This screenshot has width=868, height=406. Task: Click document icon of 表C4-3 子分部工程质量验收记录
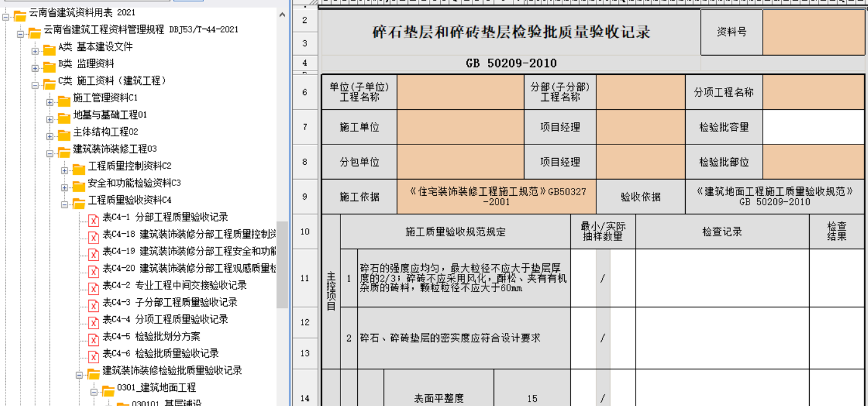[93, 306]
